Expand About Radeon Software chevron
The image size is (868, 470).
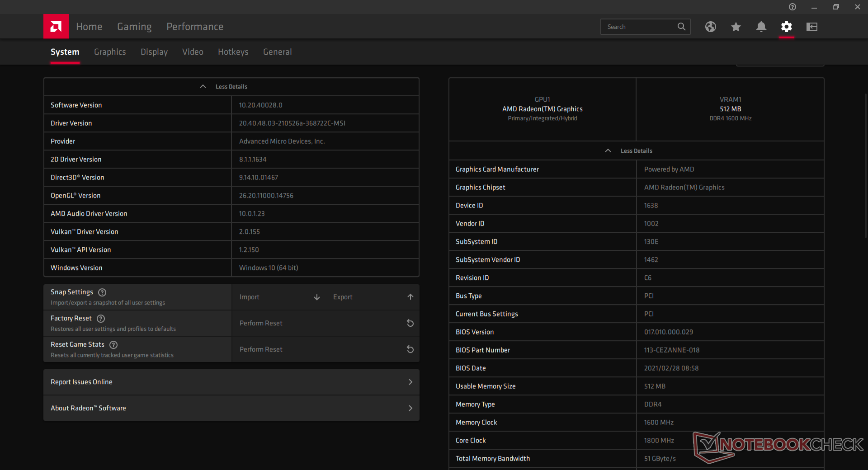(x=410, y=408)
